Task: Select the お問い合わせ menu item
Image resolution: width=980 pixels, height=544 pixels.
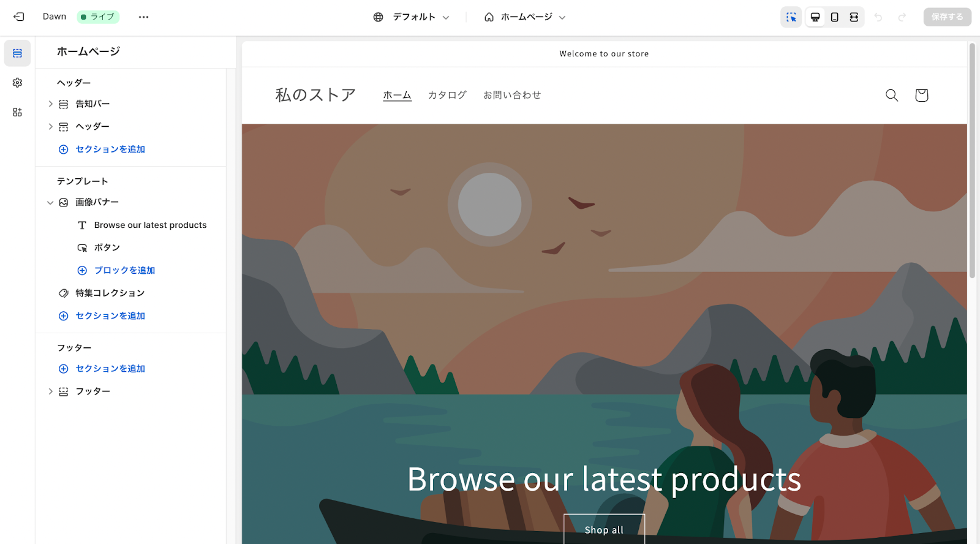Action: pyautogui.click(x=512, y=95)
